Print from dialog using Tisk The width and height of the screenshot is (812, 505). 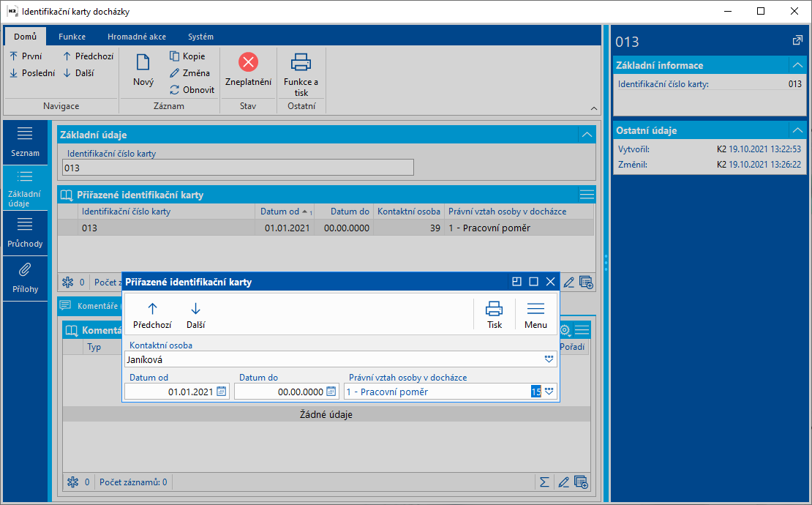coord(494,315)
